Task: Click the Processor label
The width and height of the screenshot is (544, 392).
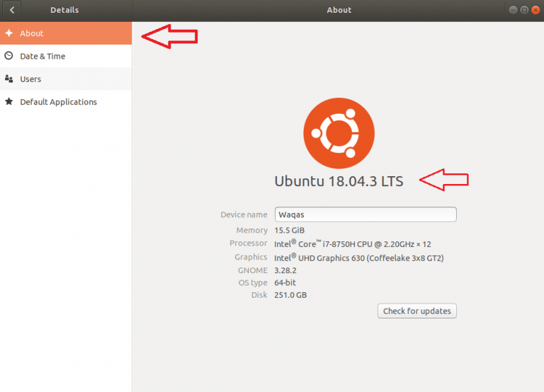Action: [249, 243]
